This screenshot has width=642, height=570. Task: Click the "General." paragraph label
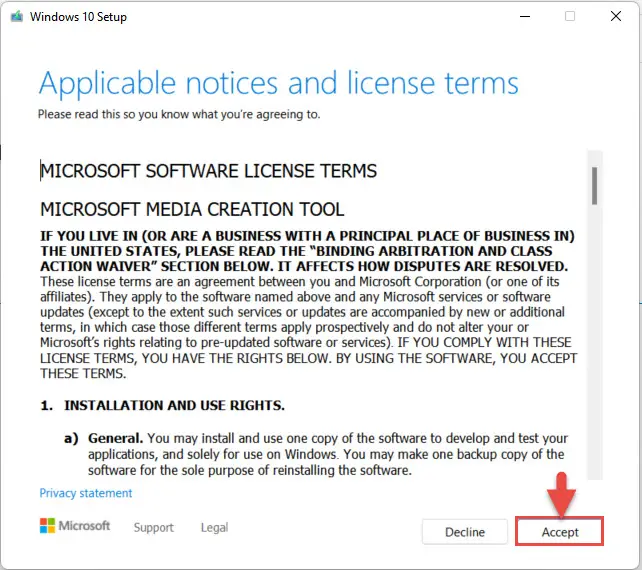point(115,438)
